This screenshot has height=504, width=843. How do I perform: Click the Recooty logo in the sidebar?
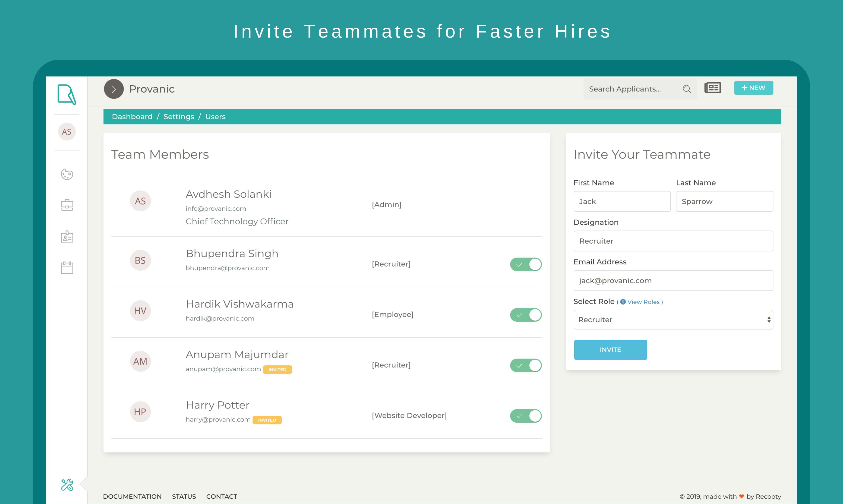67,94
